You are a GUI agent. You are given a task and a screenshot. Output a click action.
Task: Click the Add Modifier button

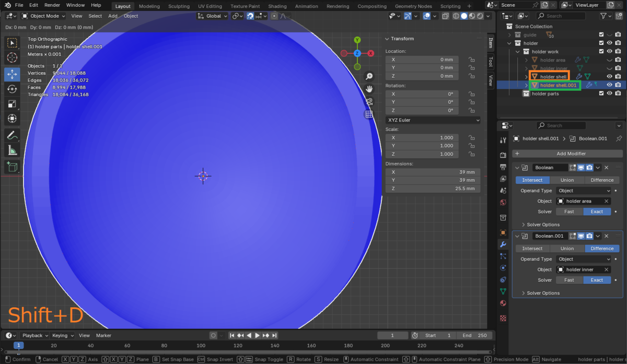coord(567,154)
